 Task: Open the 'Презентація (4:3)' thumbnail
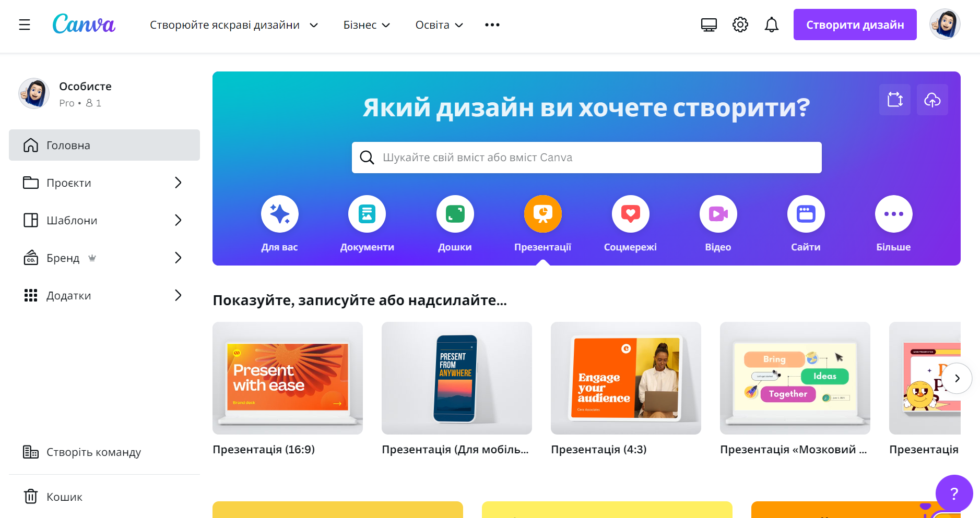click(626, 378)
